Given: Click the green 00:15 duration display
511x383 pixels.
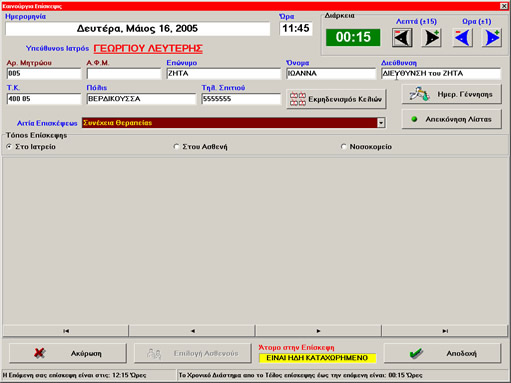Looking at the screenshot, I should (x=353, y=37).
